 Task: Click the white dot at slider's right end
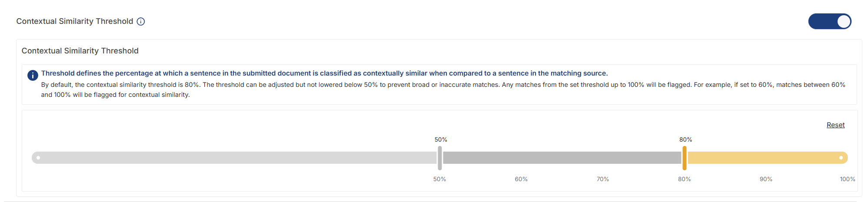[x=841, y=158]
